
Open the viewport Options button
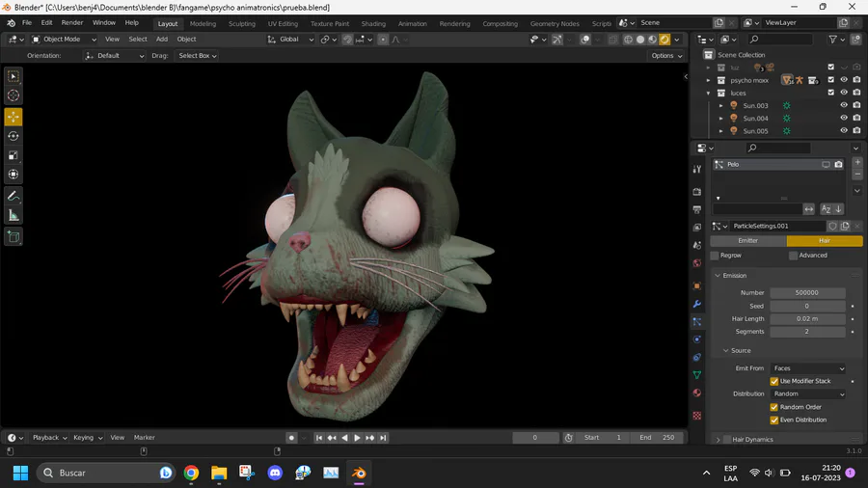tap(666, 56)
